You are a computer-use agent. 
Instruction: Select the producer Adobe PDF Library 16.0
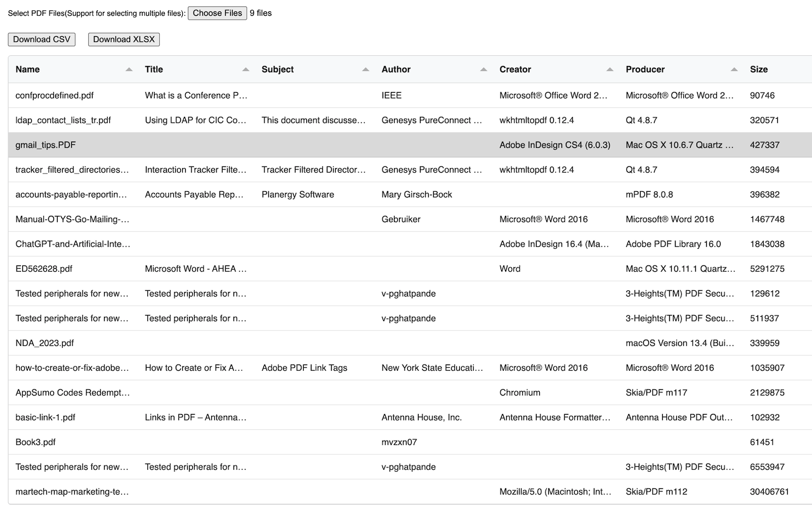click(x=674, y=244)
